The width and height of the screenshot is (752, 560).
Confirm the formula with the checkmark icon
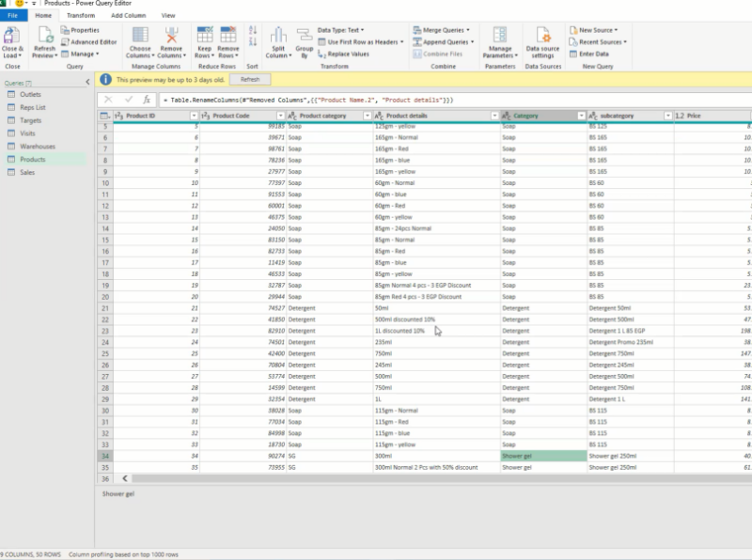pyautogui.click(x=128, y=100)
